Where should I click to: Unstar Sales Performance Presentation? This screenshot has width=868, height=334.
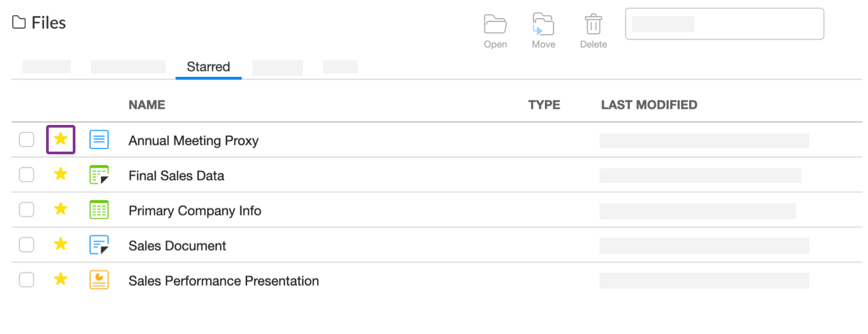pyautogui.click(x=61, y=279)
